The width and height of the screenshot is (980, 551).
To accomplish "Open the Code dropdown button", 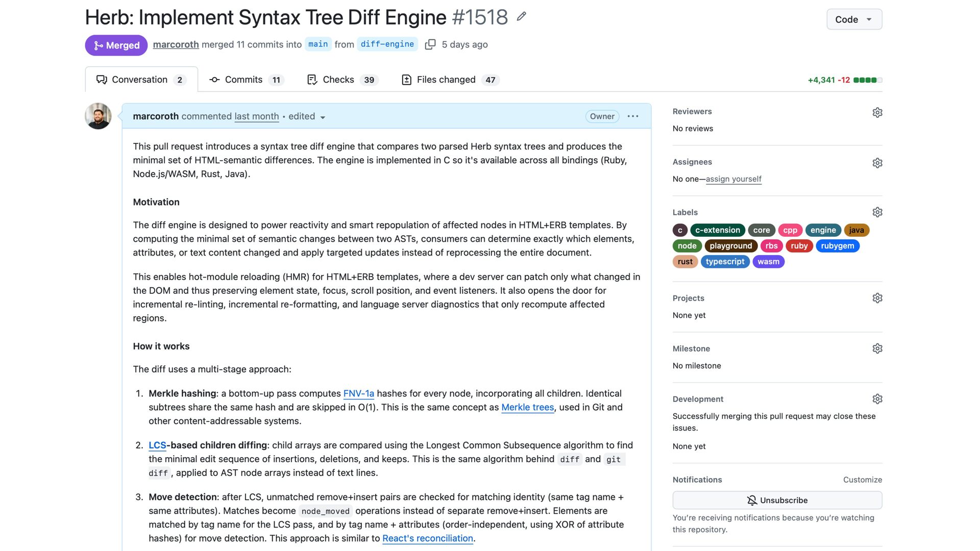I will 854,19.
